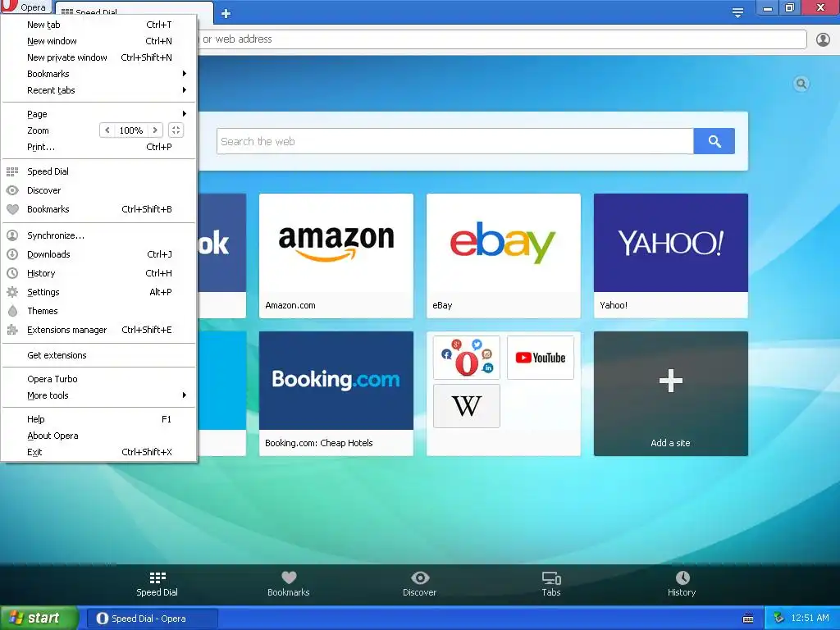
Task: Open the Opera main menu button
Action: pos(25,7)
